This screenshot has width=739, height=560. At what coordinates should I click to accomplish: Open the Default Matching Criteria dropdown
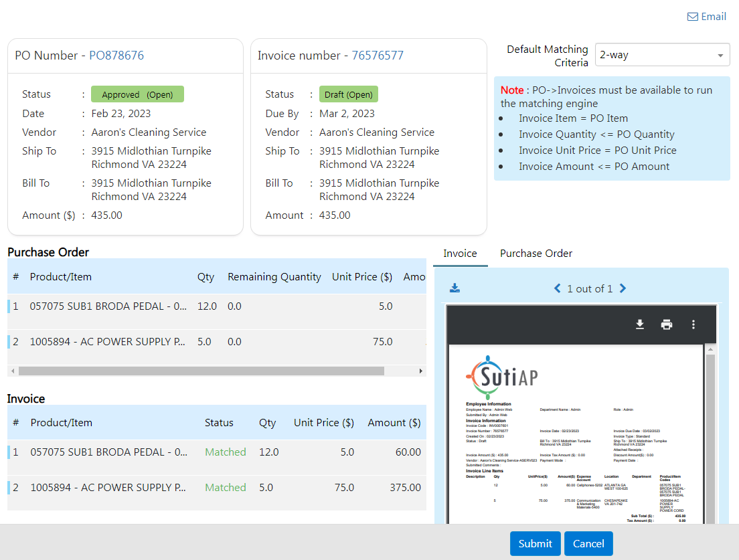662,55
